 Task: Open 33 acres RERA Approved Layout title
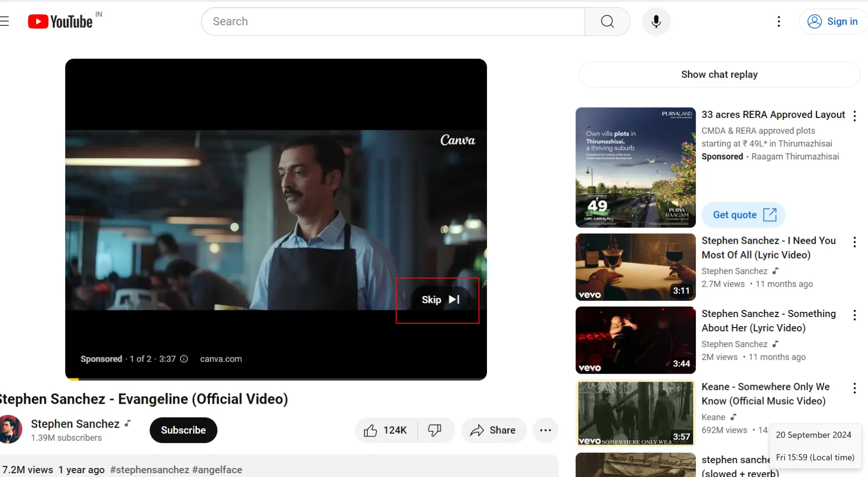(773, 115)
